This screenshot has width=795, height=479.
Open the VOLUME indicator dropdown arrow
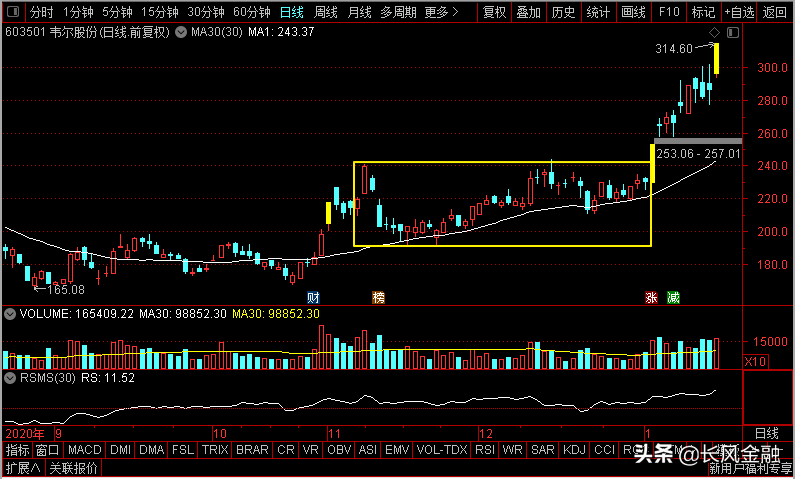pyautogui.click(x=9, y=314)
